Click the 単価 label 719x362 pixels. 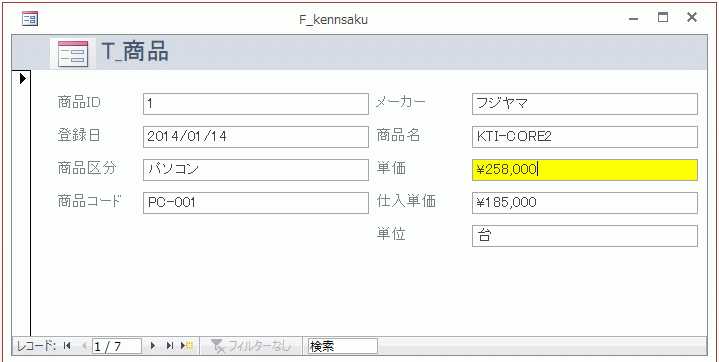391,168
